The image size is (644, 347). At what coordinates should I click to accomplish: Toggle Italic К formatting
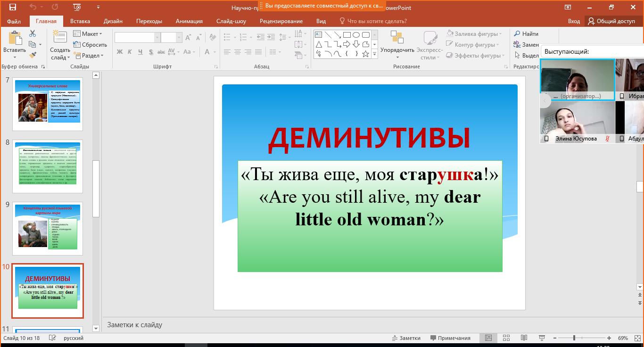[x=130, y=52]
